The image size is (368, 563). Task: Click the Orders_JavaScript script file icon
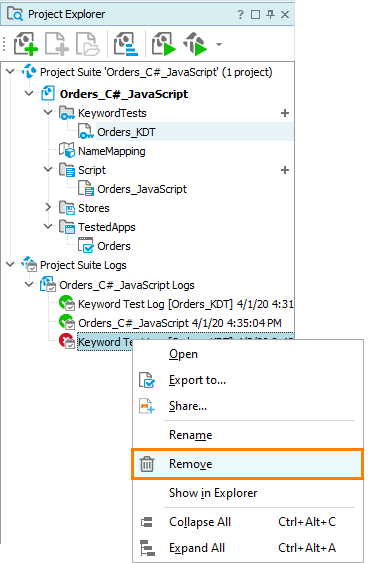[86, 188]
